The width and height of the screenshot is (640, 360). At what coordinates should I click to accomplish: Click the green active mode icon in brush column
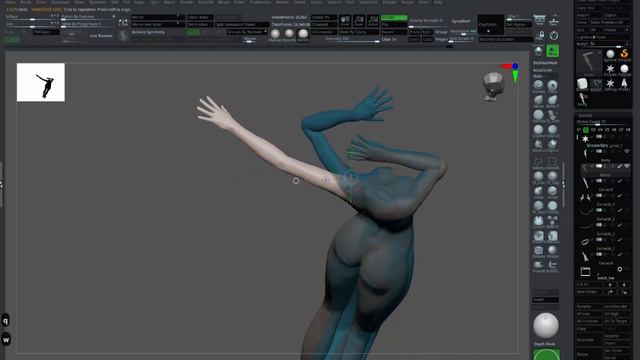(553, 51)
